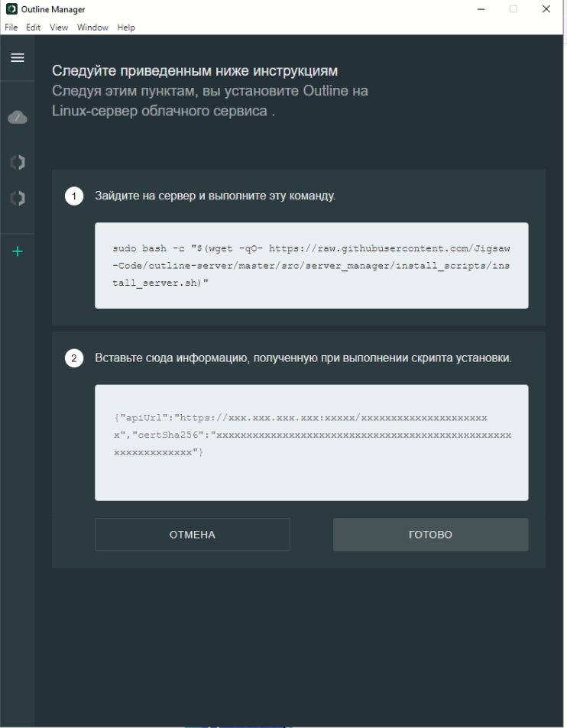Select the second Outline server icon in sidebar
567x728 pixels.
coord(18,199)
